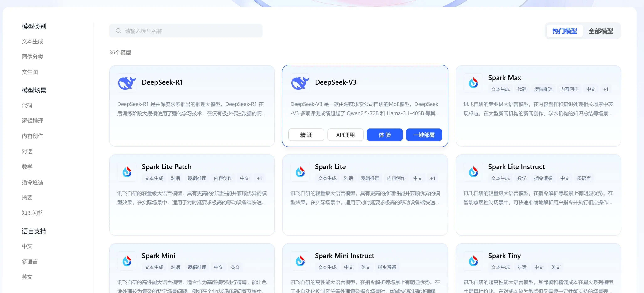The height and width of the screenshot is (293, 644).
Task: Click the DeepSeek-R1 whale logo icon
Action: (x=126, y=83)
